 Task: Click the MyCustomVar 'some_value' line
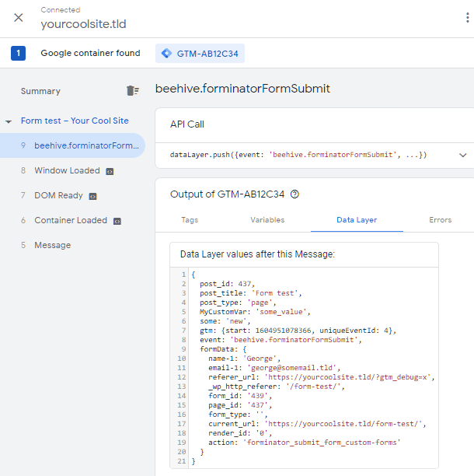tap(255, 312)
